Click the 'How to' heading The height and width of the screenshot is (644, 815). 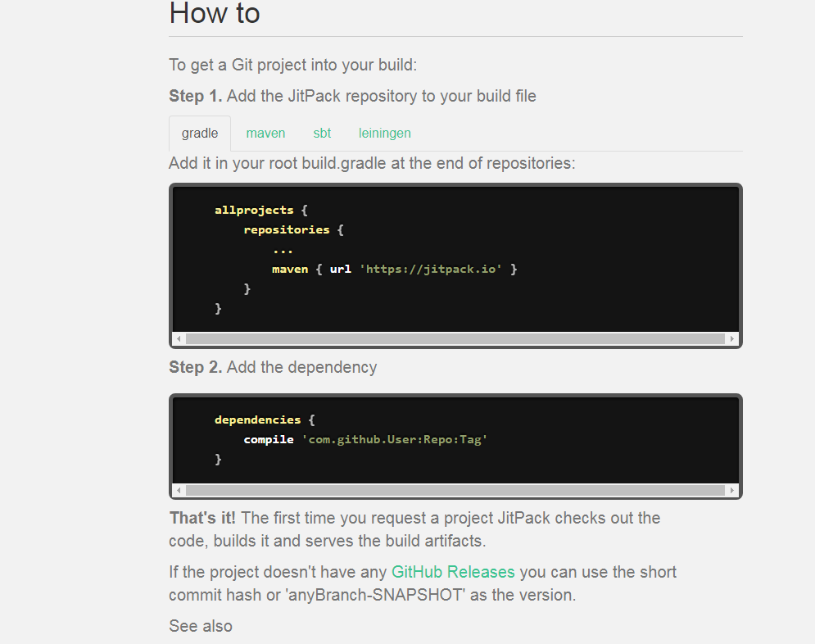coord(215,13)
